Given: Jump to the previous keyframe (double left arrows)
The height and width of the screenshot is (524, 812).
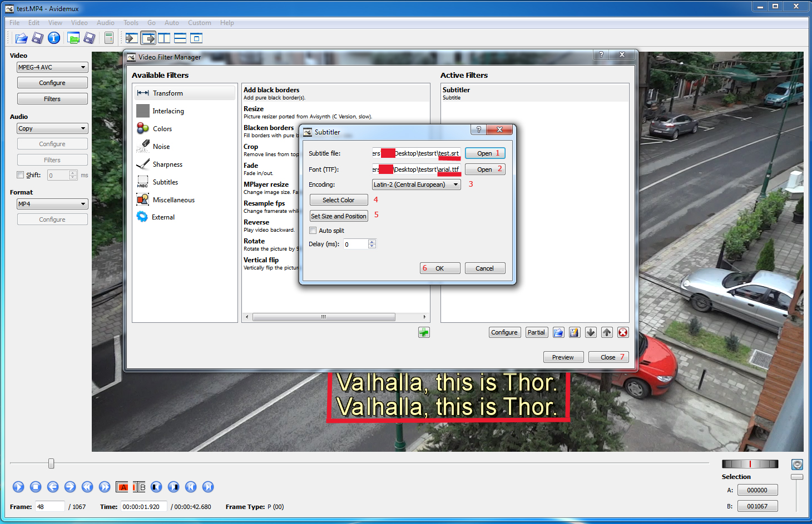Looking at the screenshot, I should point(87,487).
